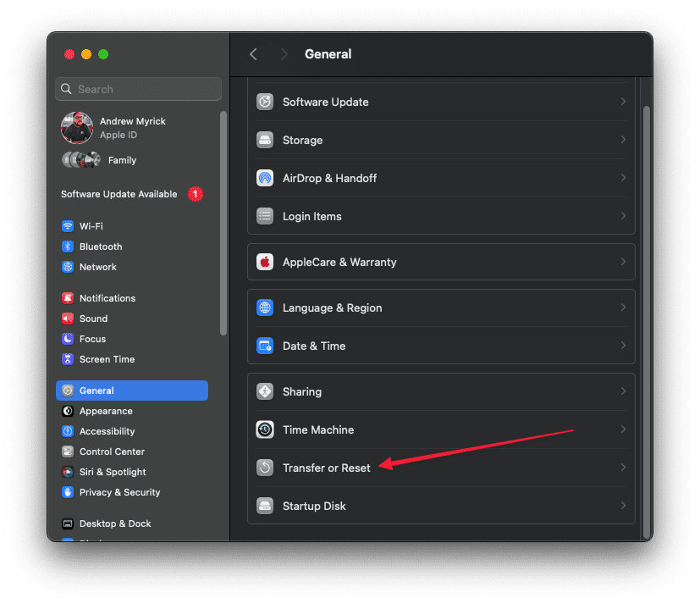The width and height of the screenshot is (700, 604).
Task: Click the chevron on Date & Time row
Action: [x=623, y=346]
